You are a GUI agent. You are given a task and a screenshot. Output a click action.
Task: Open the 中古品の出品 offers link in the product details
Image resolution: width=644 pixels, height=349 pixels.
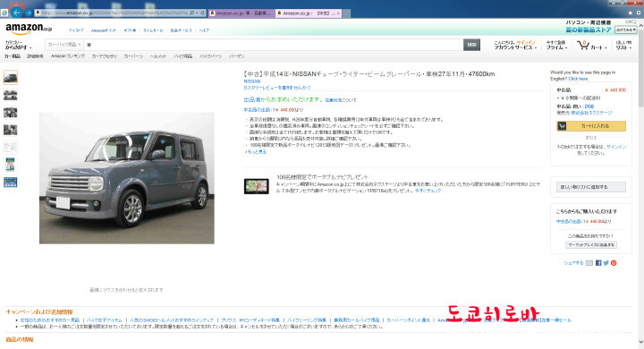coord(274,110)
